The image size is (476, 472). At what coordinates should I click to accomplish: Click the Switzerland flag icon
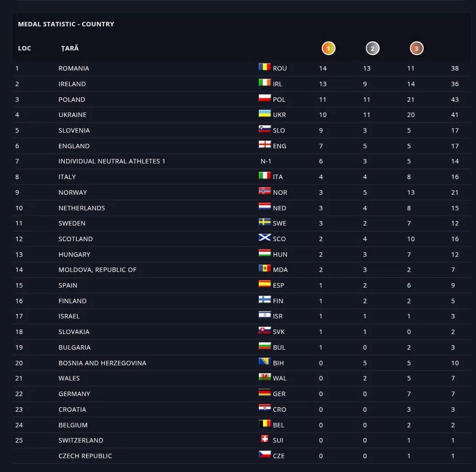click(265, 439)
